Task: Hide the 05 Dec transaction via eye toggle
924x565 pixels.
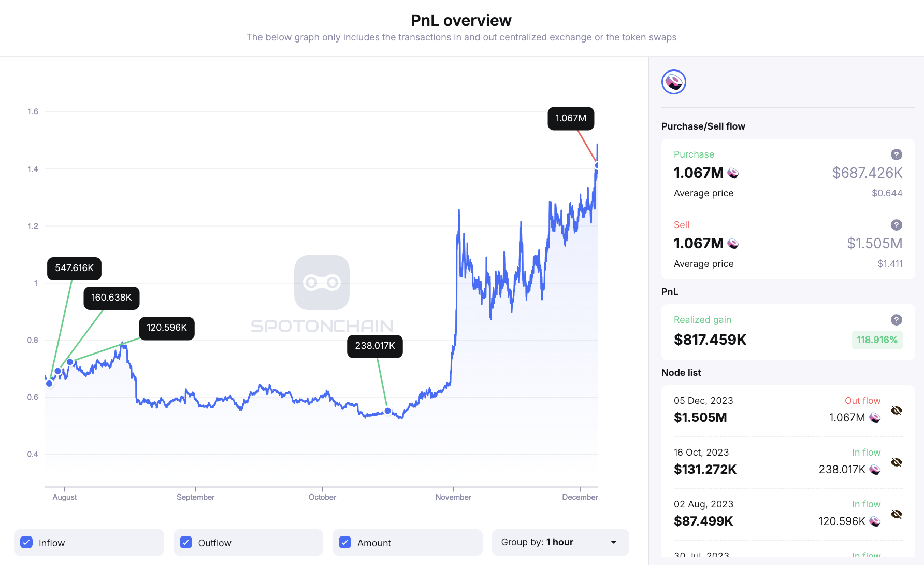Action: tap(897, 410)
